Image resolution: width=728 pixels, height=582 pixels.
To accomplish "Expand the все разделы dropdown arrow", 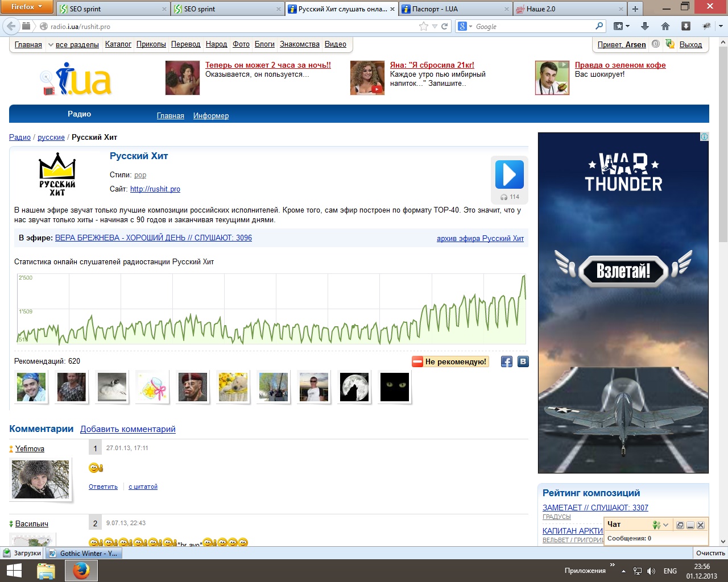I will 51,45.
